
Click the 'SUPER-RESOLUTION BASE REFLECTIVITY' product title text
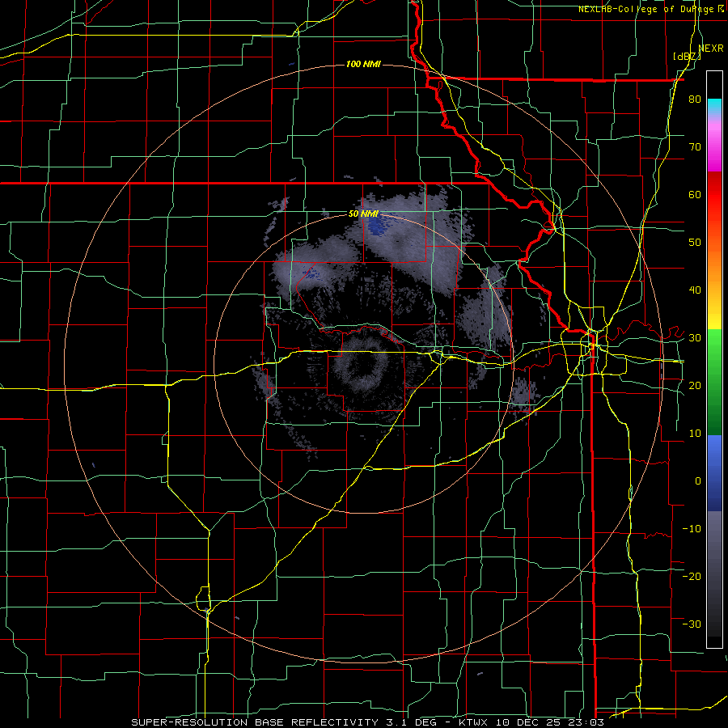(x=255, y=722)
